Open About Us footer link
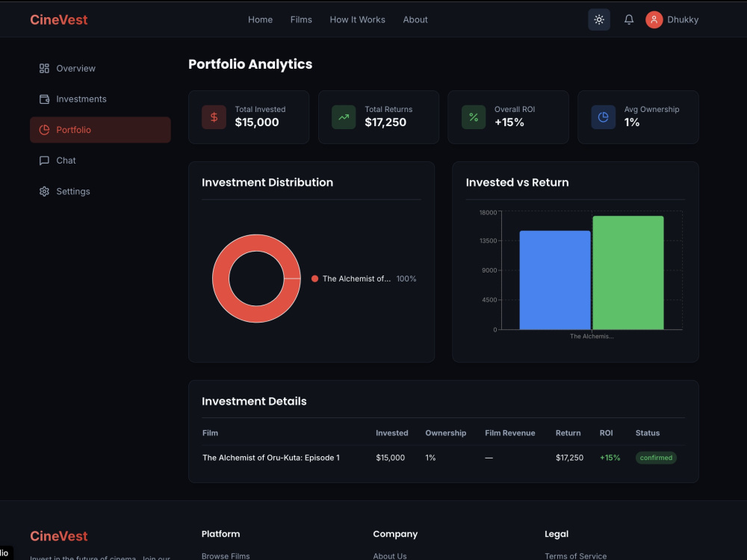The width and height of the screenshot is (747, 560). coord(390,556)
